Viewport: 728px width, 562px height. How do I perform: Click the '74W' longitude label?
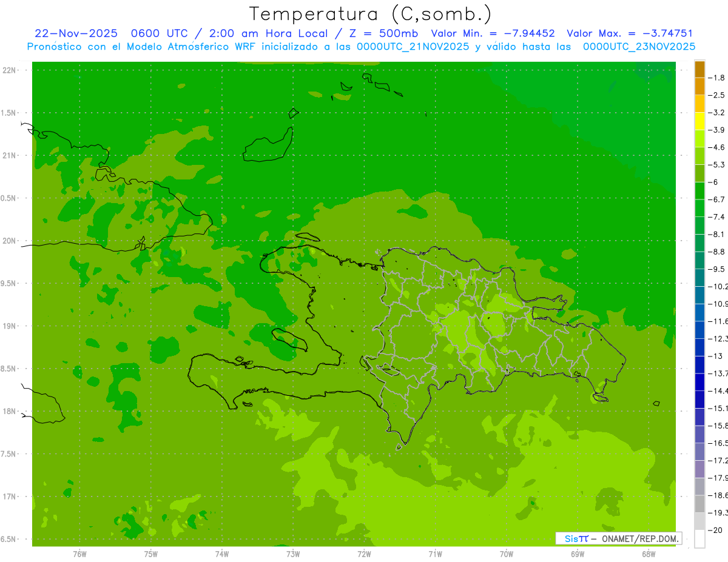[x=222, y=554]
